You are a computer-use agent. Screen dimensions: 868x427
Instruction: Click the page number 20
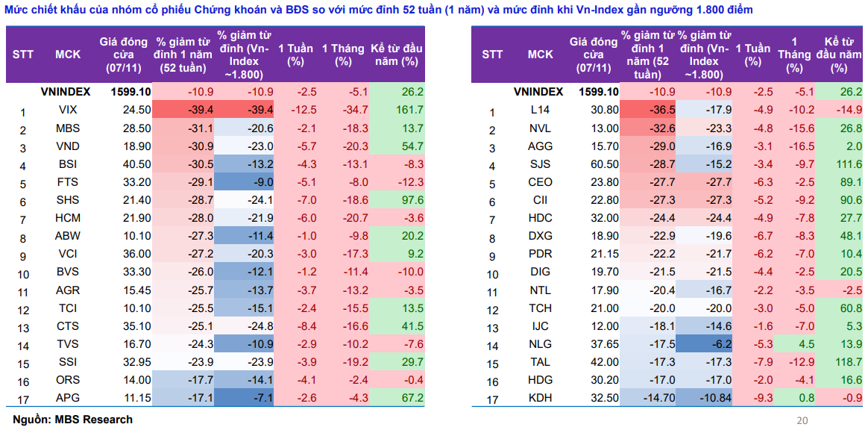point(802,420)
